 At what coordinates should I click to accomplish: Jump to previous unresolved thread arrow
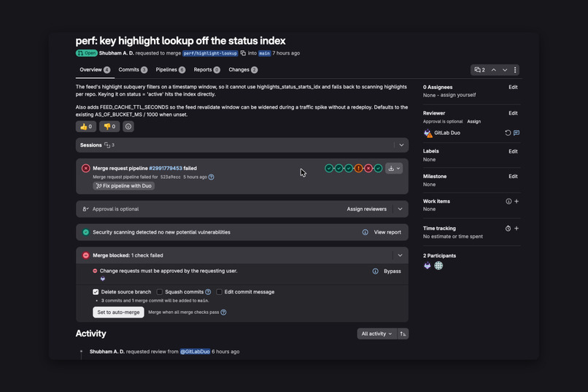click(494, 70)
